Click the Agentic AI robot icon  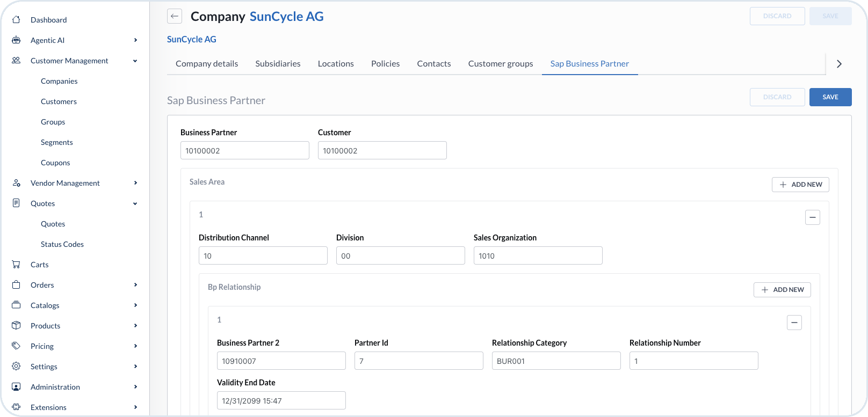(16, 40)
